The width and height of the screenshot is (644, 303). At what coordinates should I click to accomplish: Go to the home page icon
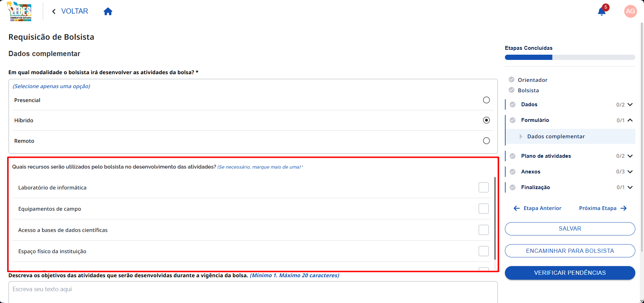(x=108, y=11)
